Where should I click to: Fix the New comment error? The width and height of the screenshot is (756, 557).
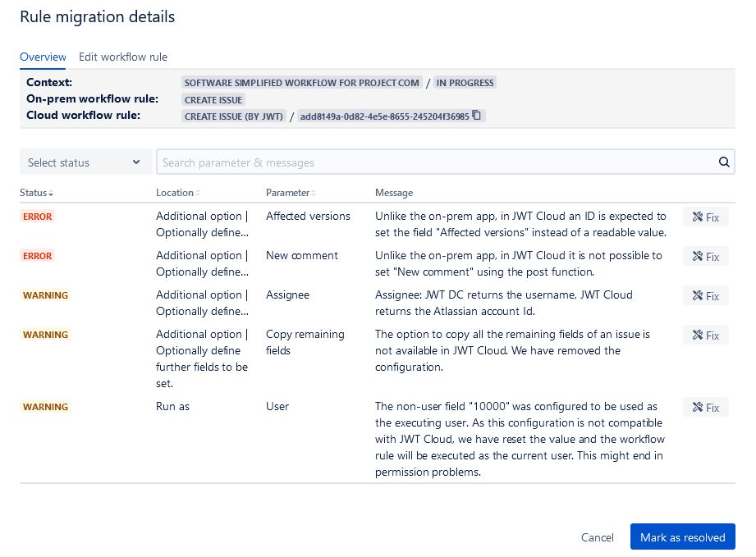[x=705, y=256]
